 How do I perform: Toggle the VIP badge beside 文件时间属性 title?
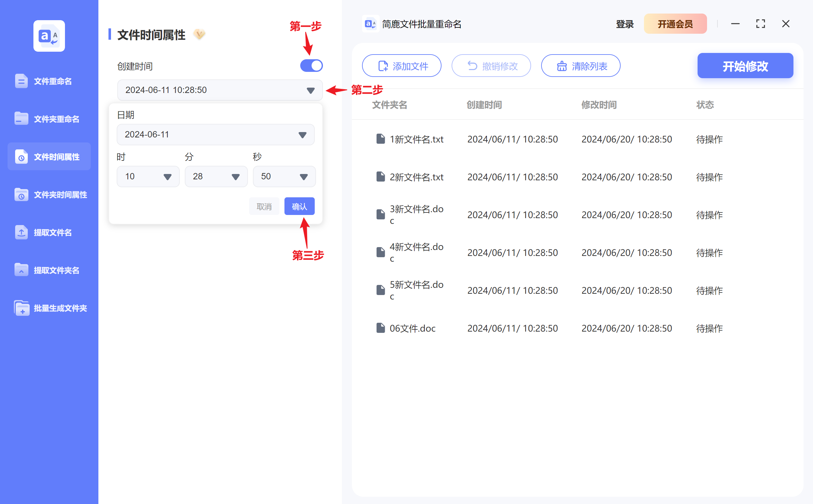pos(199,34)
